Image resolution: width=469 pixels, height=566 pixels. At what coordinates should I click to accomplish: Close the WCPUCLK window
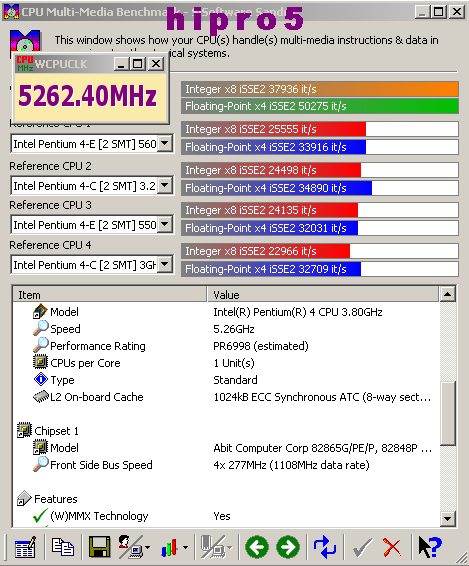156,64
